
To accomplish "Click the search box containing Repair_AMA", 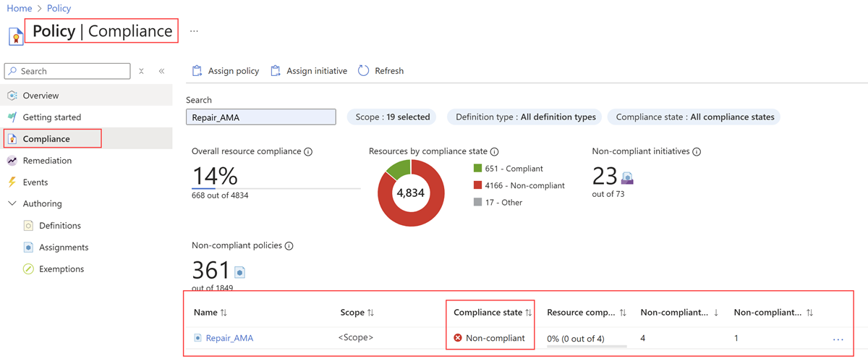I will pos(261,117).
